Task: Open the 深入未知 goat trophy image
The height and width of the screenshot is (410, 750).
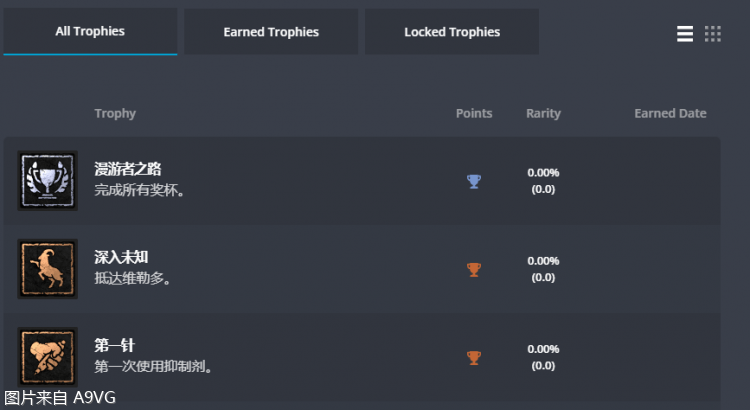Action: point(47,269)
